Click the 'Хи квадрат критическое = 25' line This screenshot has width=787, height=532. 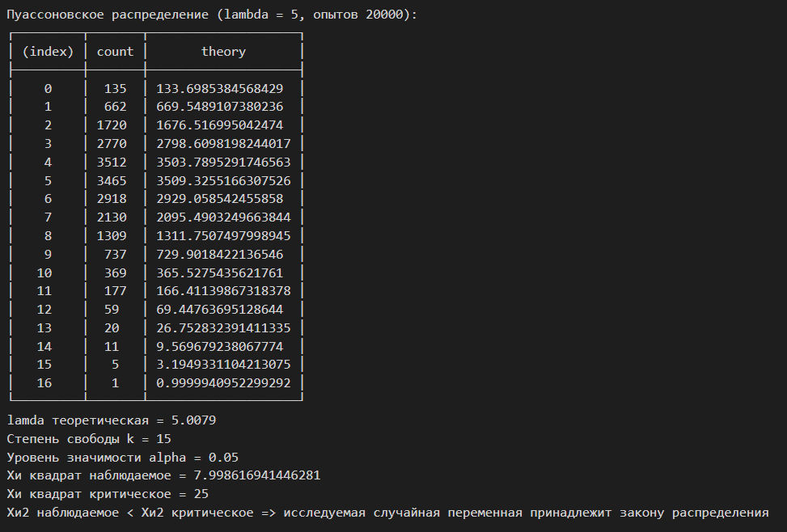pos(108,494)
